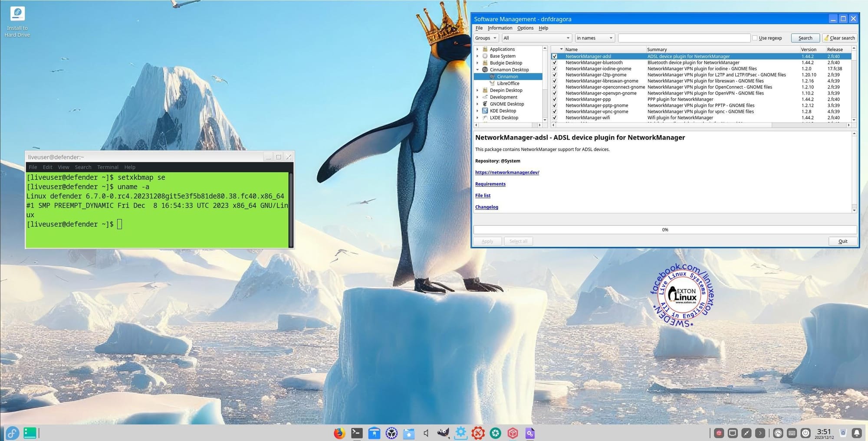This screenshot has width=868, height=441.
Task: Click the green desktop icon beside the launcher
Action: 30,433
